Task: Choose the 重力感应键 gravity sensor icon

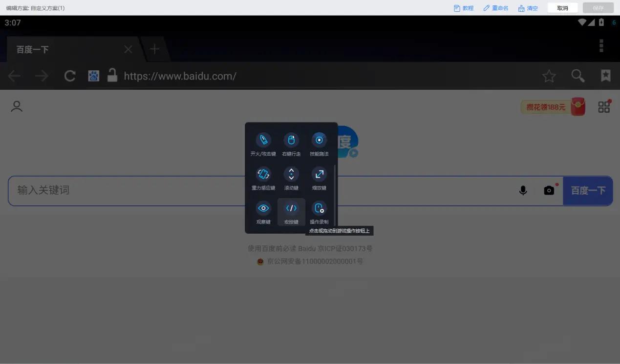Action: (263, 174)
